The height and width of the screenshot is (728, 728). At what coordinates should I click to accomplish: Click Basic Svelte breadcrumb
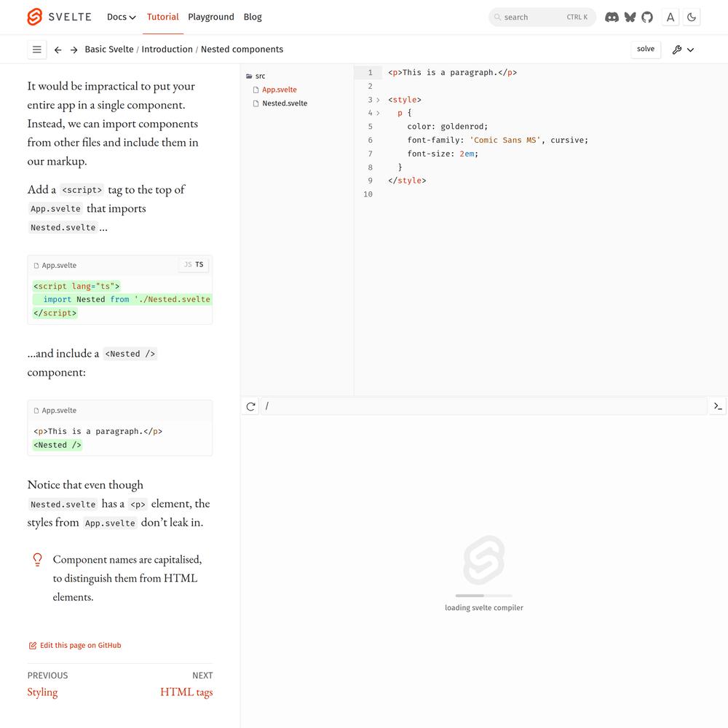point(109,50)
